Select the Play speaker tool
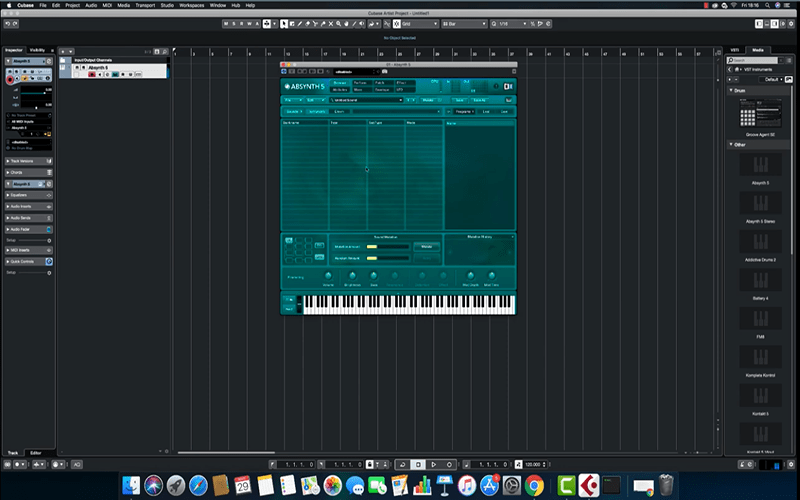Screen dimensions: 800x500 [362, 24]
